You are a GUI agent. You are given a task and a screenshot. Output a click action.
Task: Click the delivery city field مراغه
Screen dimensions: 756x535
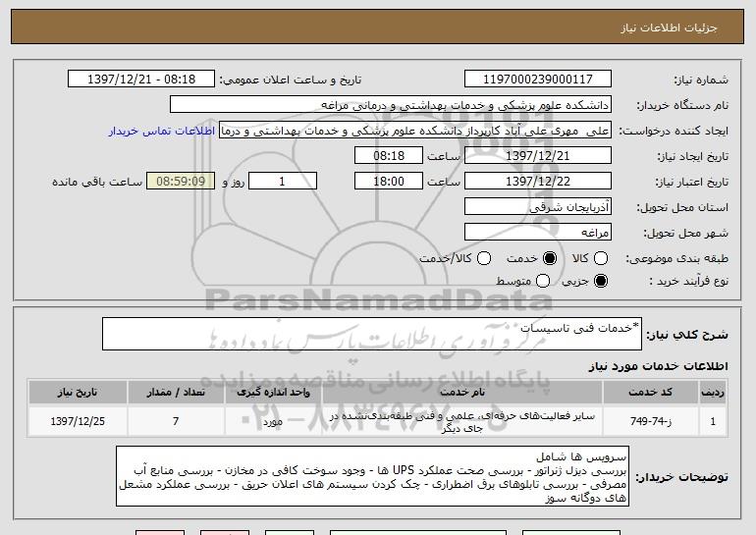[538, 233]
